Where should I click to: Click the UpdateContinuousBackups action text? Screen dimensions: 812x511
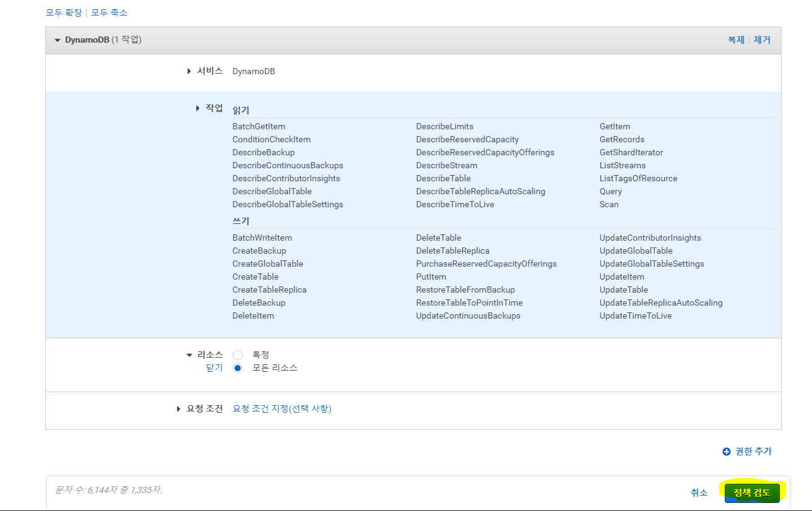(x=469, y=316)
